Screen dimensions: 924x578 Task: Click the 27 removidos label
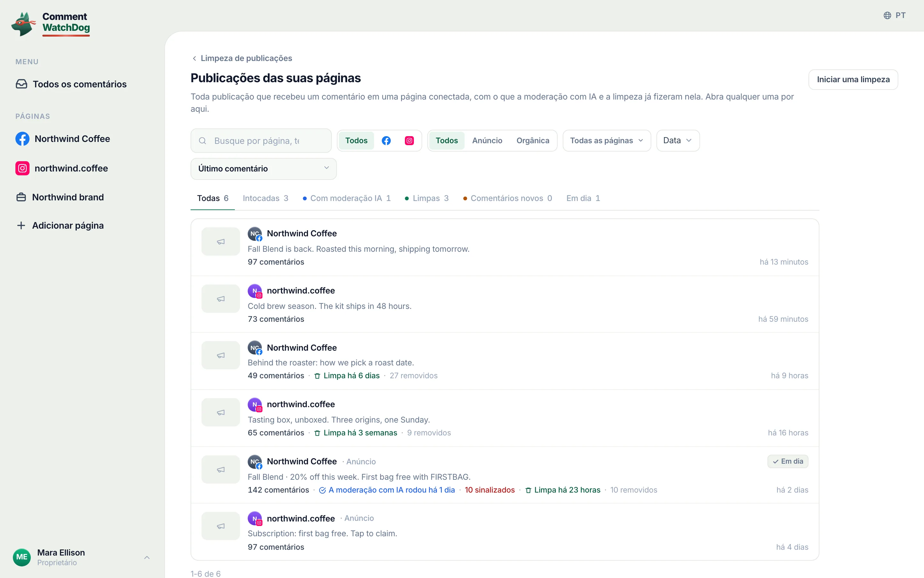point(414,376)
